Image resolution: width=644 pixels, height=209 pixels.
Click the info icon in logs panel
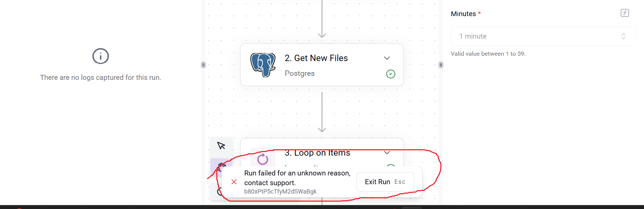101,56
